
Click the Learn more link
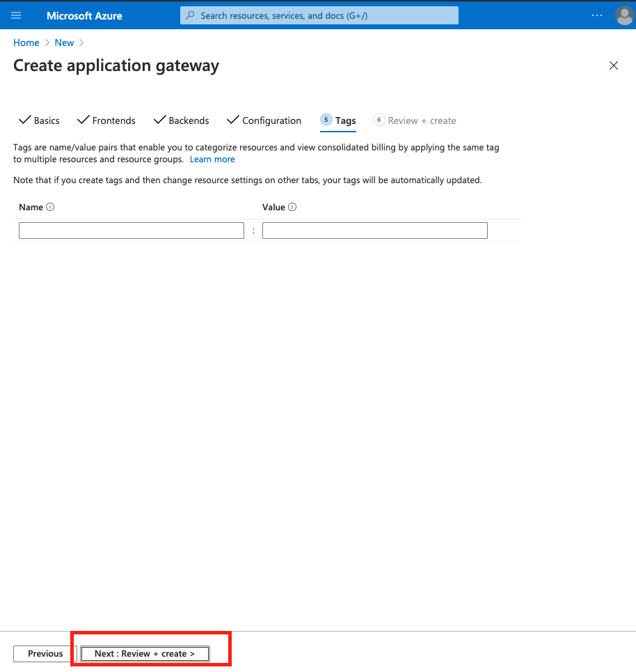click(x=212, y=159)
